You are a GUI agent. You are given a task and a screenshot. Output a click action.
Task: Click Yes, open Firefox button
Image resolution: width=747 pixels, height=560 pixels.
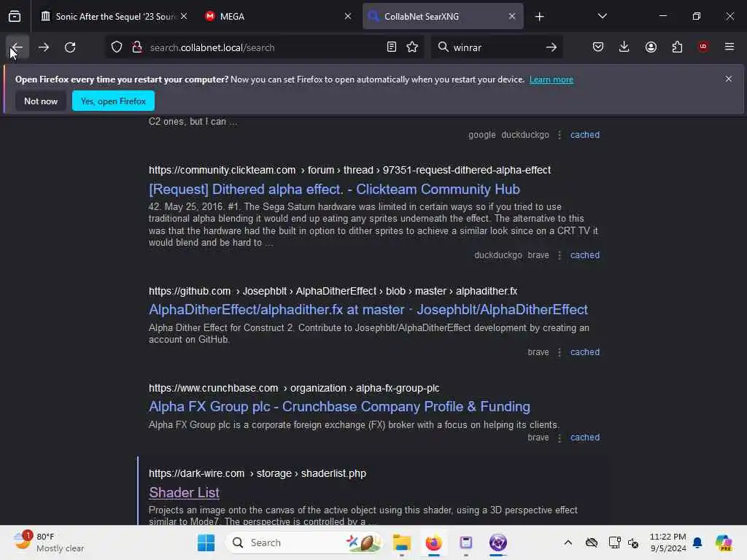pyautogui.click(x=113, y=101)
